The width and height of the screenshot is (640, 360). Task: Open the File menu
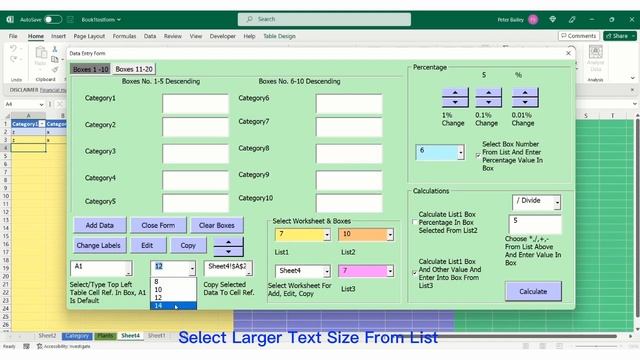point(13,36)
